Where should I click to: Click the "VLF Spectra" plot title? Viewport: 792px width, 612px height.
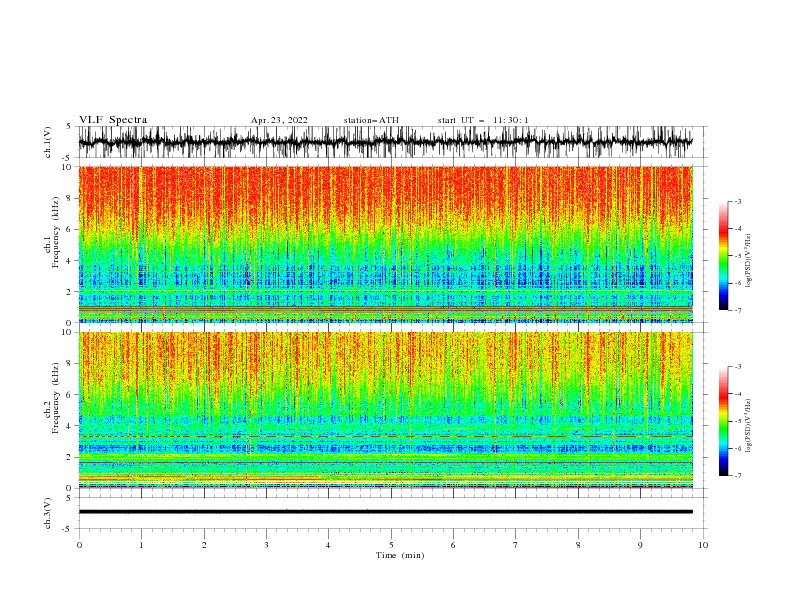coord(113,120)
